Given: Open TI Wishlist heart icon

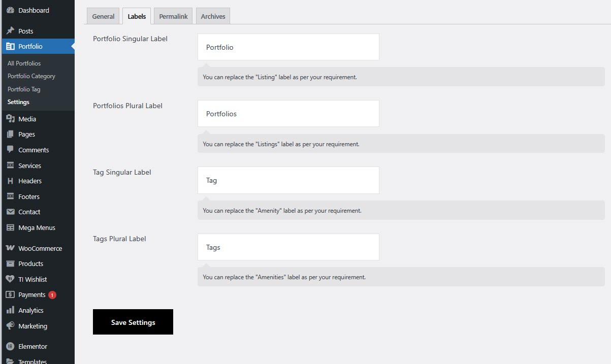Looking at the screenshot, I should click(x=10, y=279).
